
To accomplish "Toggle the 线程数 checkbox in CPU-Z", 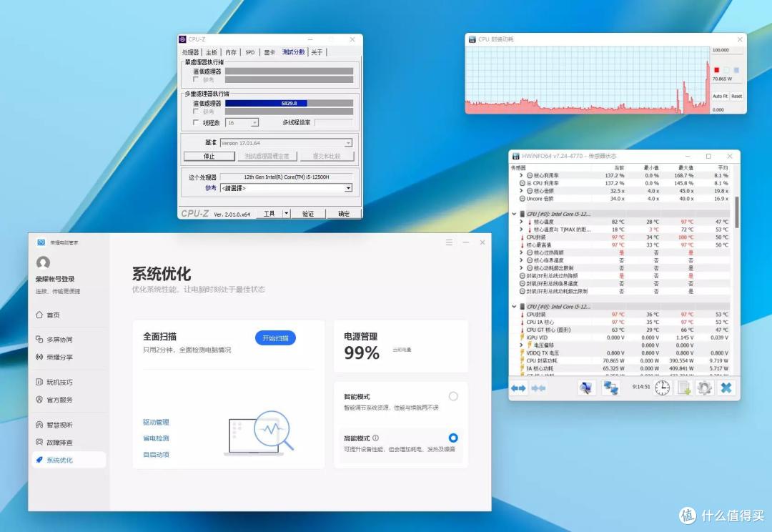I will coord(196,122).
